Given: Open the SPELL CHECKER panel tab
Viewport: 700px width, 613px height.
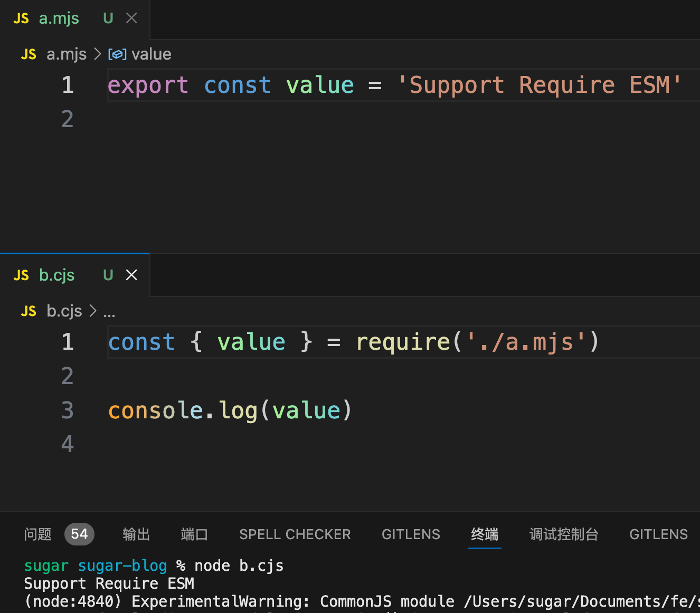Looking at the screenshot, I should click(x=295, y=534).
